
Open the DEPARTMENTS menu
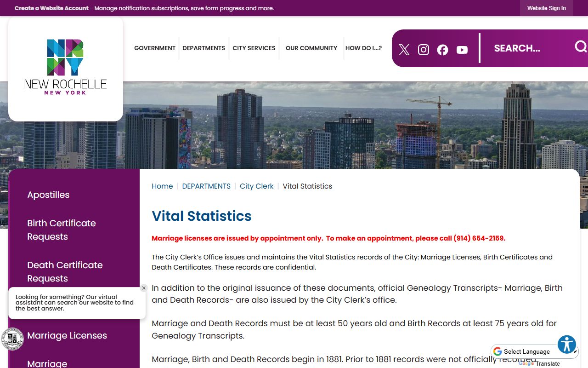[x=204, y=48]
